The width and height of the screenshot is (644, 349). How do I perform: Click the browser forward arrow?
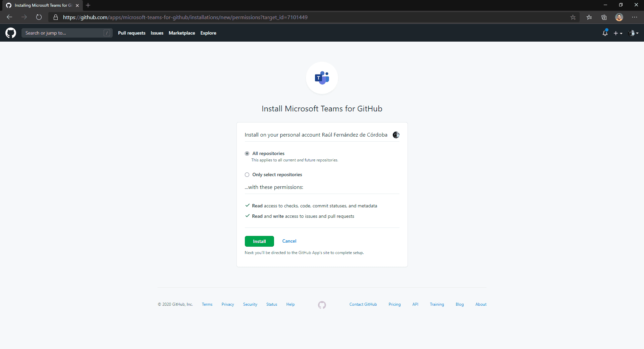pos(24,17)
